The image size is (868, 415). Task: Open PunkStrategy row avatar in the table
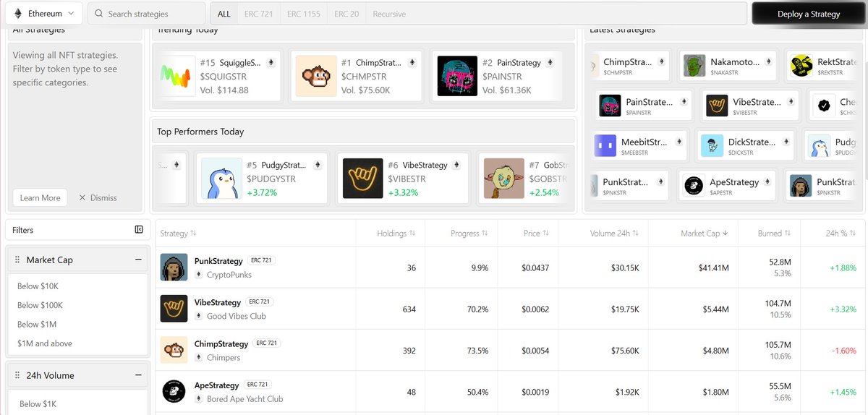coord(174,268)
